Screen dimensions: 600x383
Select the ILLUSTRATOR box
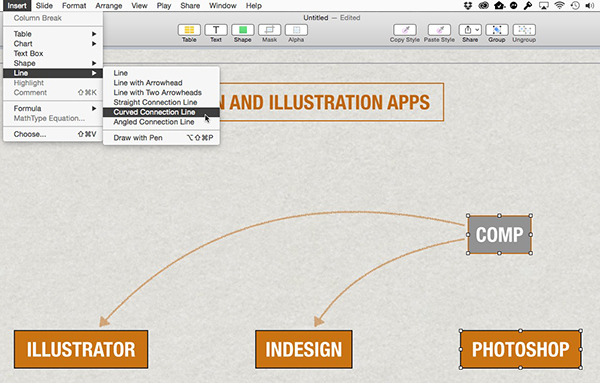click(81, 349)
